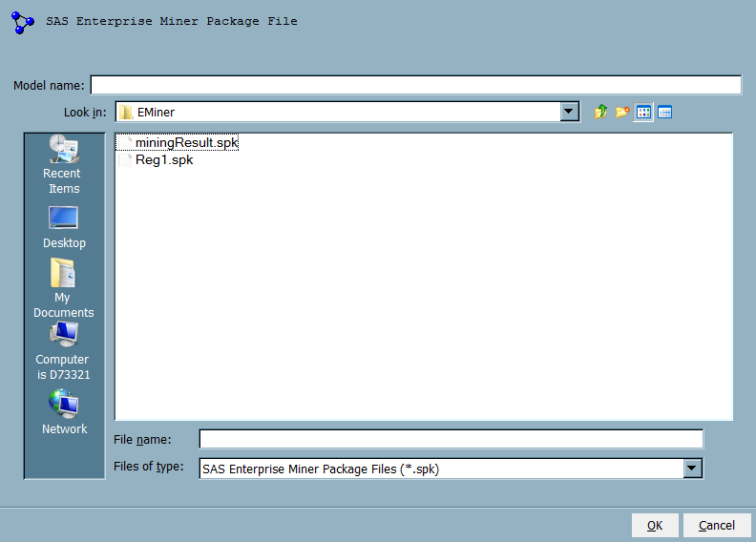Screen dimensions: 756x542
Task: Cancel the package file dialog
Action: point(717,525)
